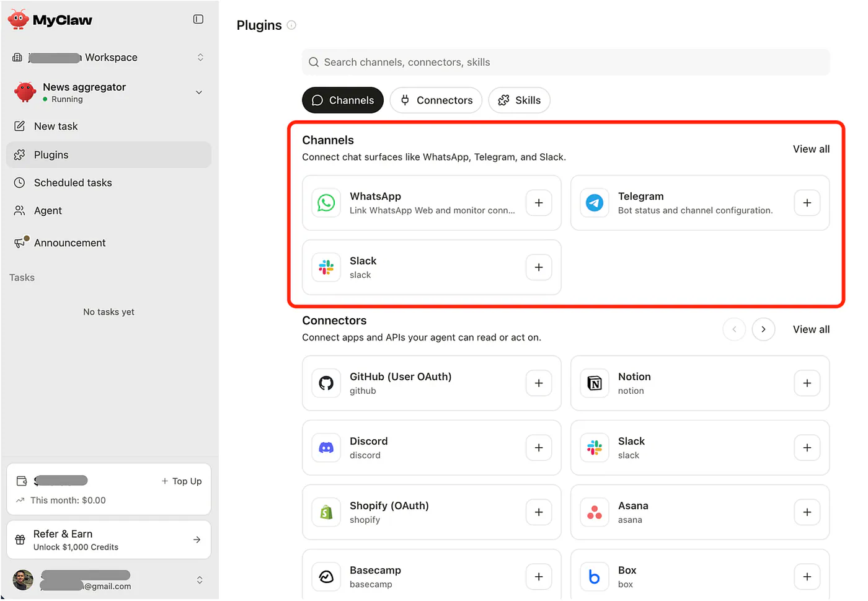
Task: Click the Running status label
Action: click(x=67, y=99)
